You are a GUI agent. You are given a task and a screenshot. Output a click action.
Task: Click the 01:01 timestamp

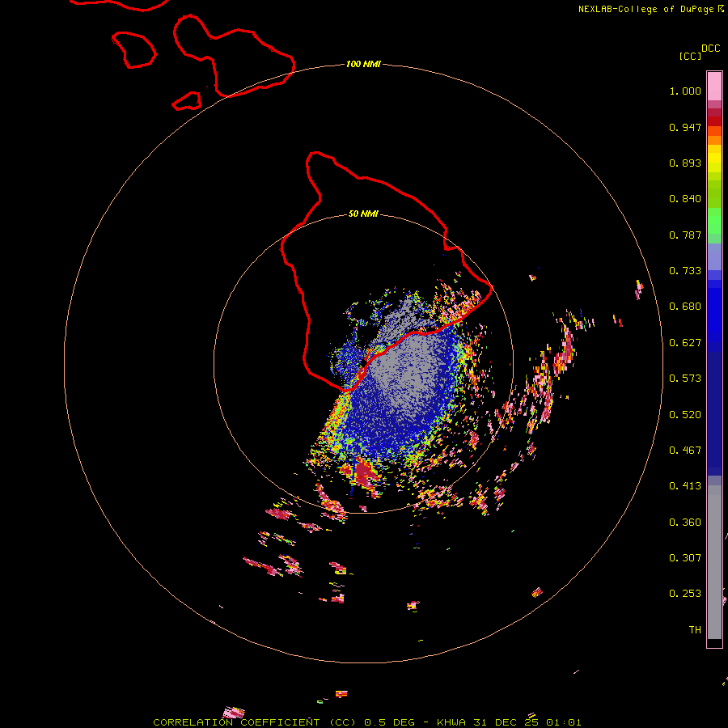[564, 722]
